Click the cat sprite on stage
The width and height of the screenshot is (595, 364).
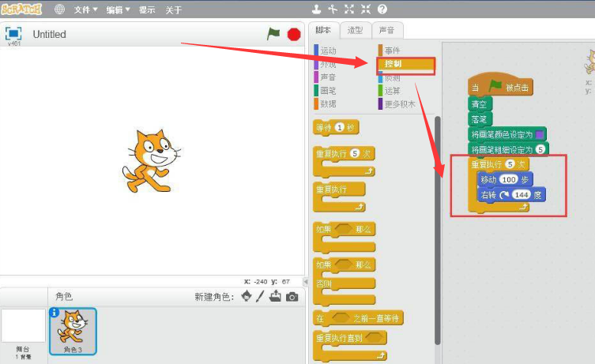point(152,161)
